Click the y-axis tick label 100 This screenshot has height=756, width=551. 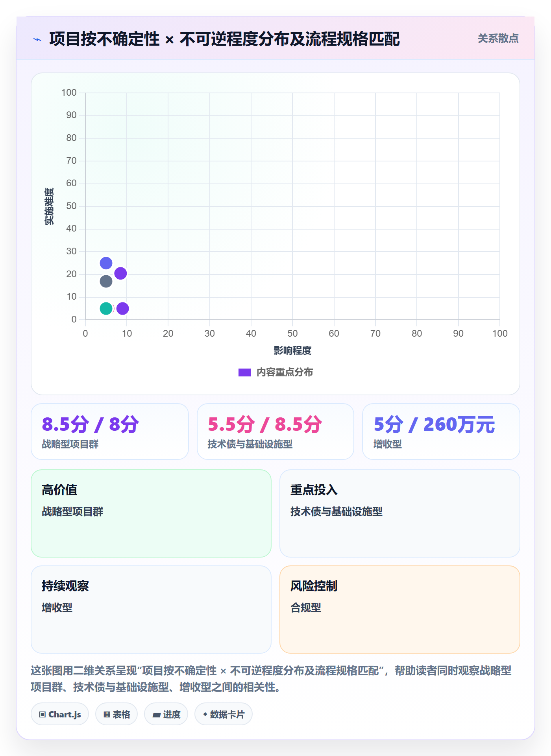tap(69, 93)
